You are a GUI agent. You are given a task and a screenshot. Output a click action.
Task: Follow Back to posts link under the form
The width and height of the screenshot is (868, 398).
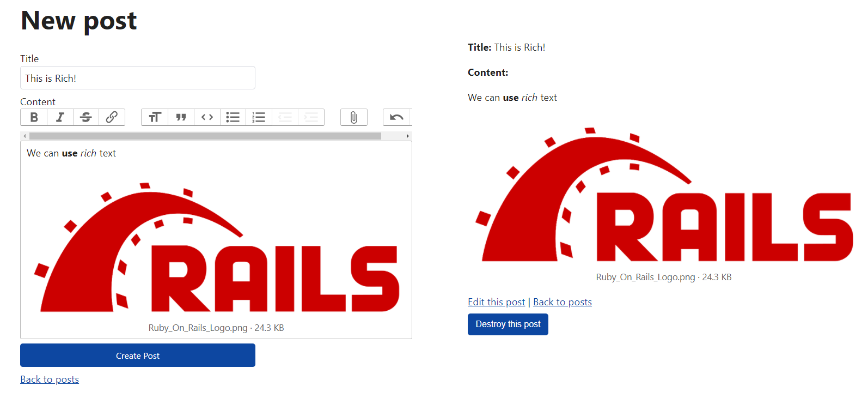point(50,379)
